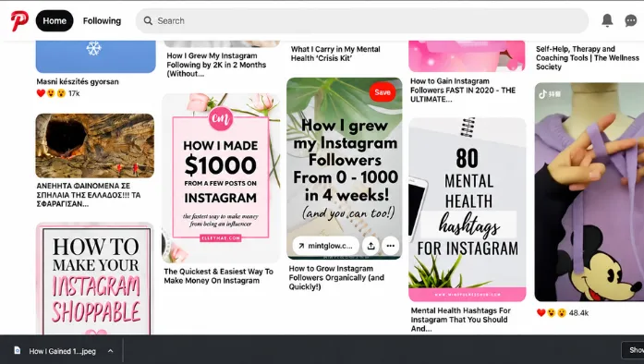The image size is (644, 364).
Task: Click "How to Grow Instagram Followers Organically" title
Action: 336,278
